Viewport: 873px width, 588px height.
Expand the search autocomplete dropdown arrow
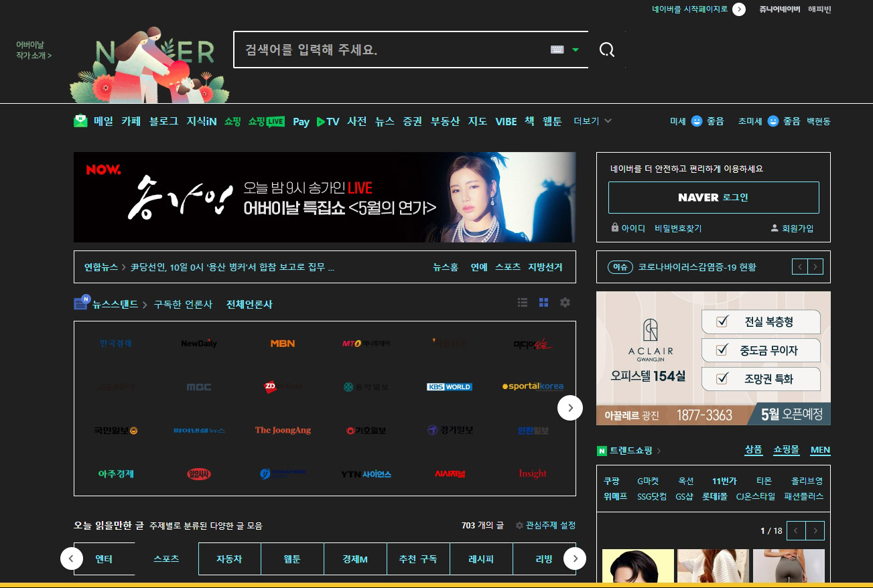click(575, 50)
